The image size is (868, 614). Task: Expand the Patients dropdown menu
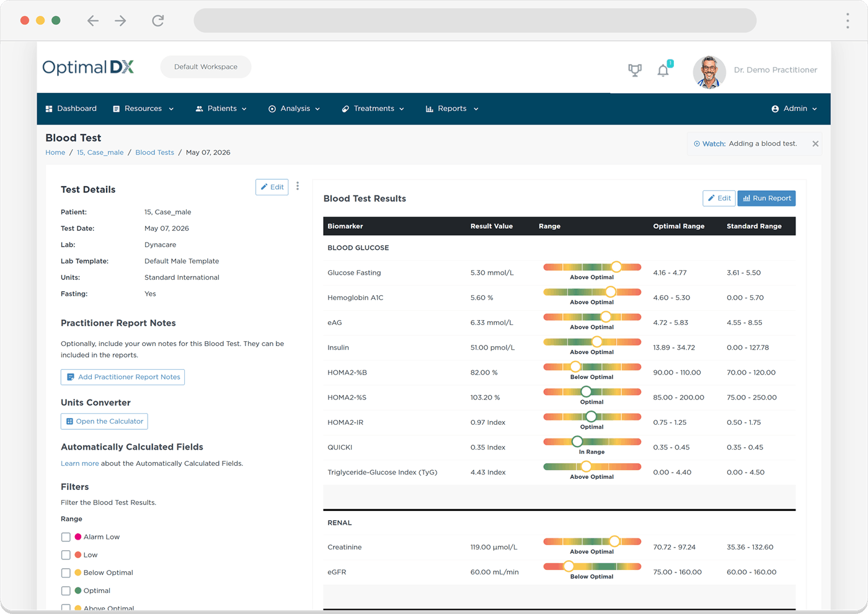tap(221, 109)
